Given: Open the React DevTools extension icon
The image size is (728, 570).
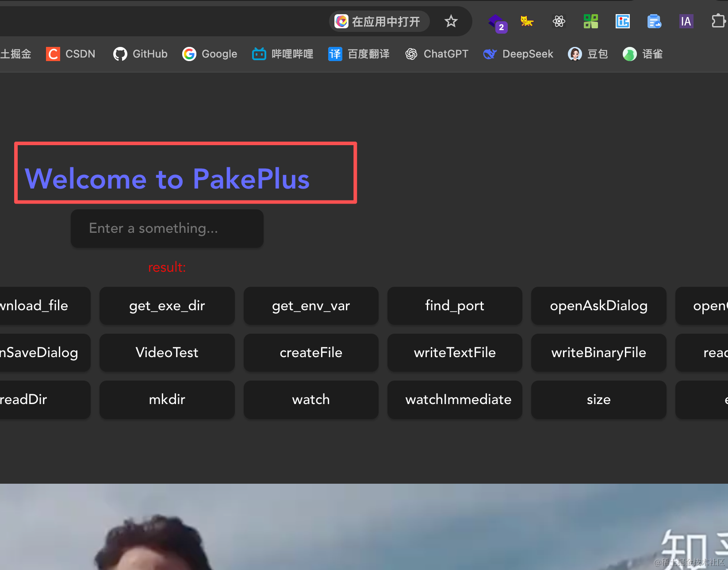Looking at the screenshot, I should (x=559, y=21).
